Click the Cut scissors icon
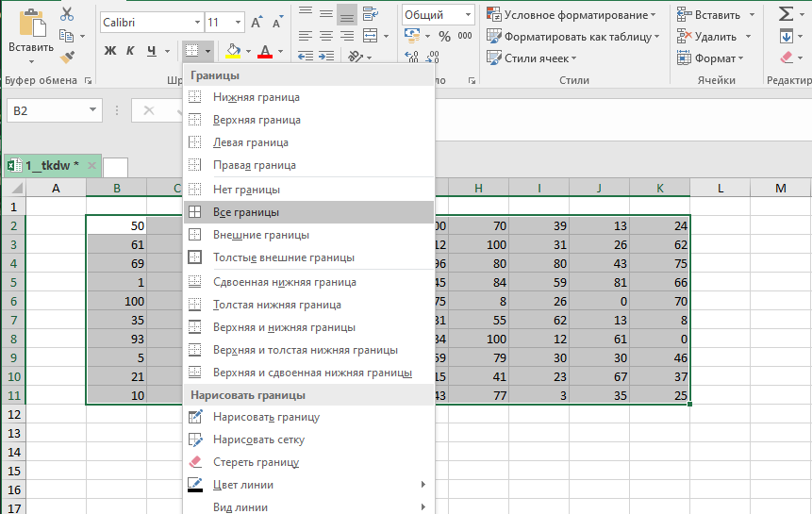 [x=67, y=14]
